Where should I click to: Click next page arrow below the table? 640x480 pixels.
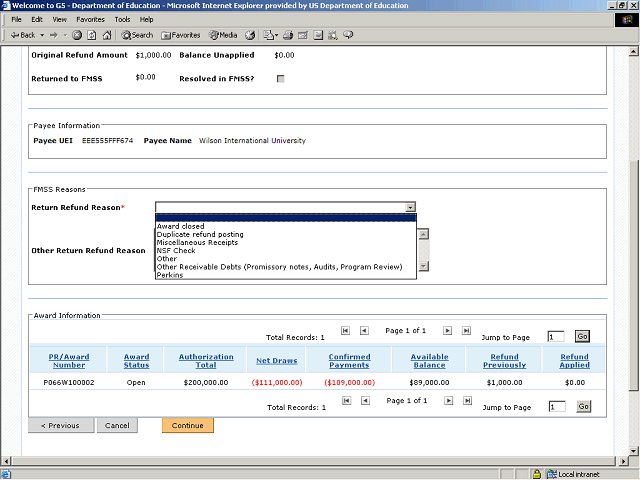point(448,400)
